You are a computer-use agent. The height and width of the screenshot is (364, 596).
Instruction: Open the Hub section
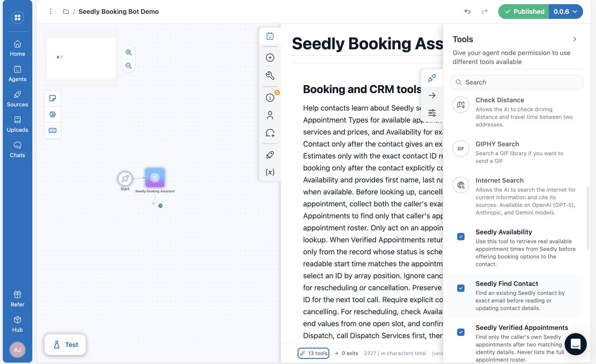pos(18,324)
